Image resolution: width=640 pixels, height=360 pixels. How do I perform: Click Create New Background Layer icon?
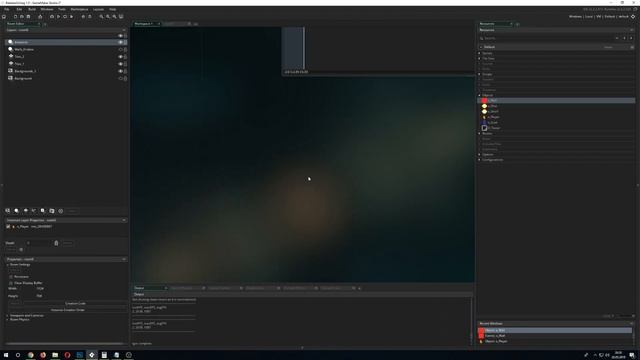(x=7, y=211)
